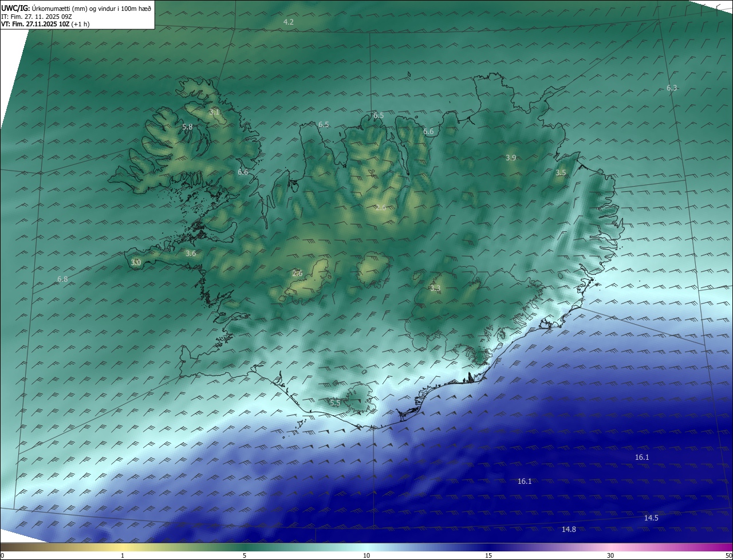Click the color scale tick label 15
This screenshot has height=560, width=733.
click(x=488, y=555)
